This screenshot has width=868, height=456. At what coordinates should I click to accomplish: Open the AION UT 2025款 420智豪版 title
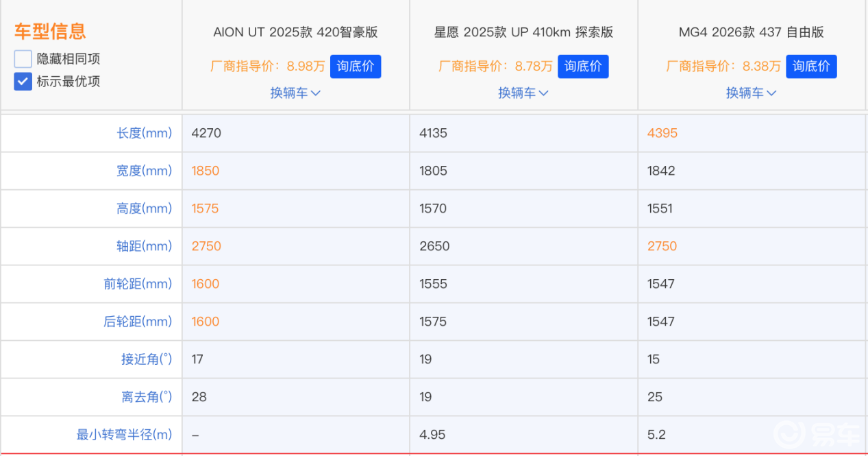click(x=295, y=32)
